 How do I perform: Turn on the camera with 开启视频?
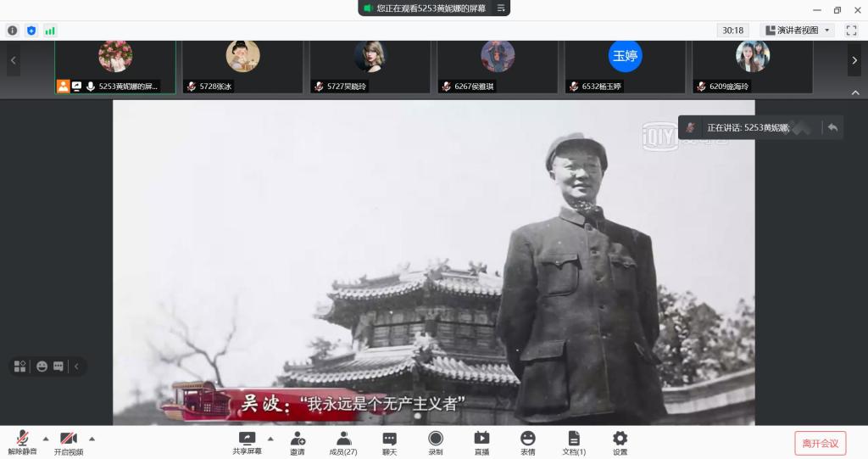tap(69, 442)
